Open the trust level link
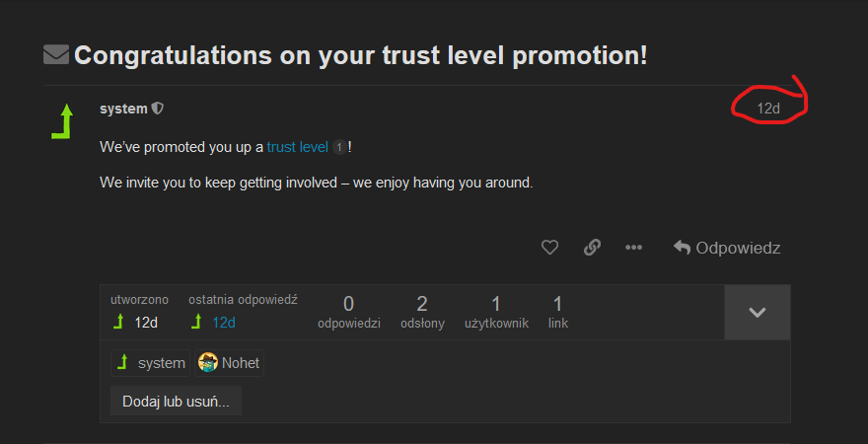The image size is (868, 444). (x=297, y=147)
